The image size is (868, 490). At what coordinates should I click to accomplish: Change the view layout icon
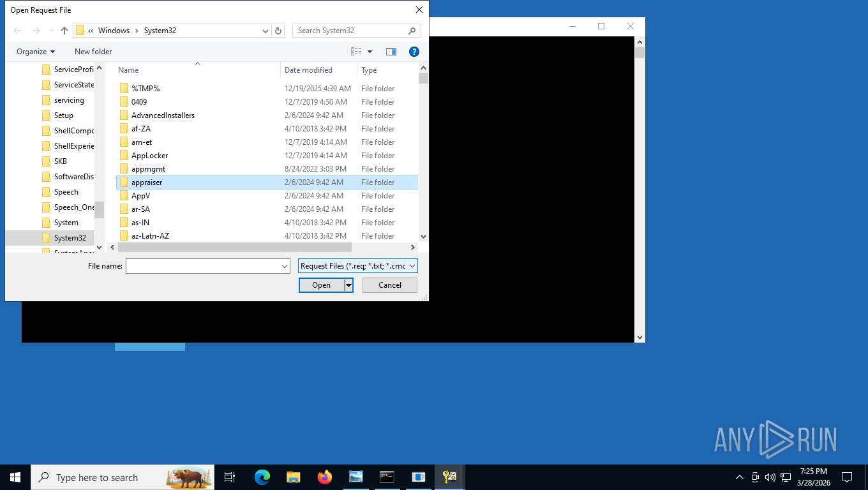click(356, 52)
